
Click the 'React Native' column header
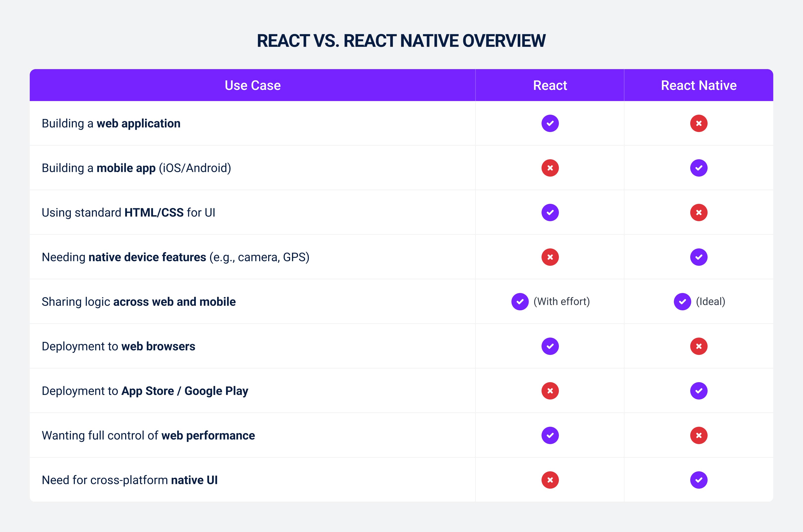pos(699,85)
